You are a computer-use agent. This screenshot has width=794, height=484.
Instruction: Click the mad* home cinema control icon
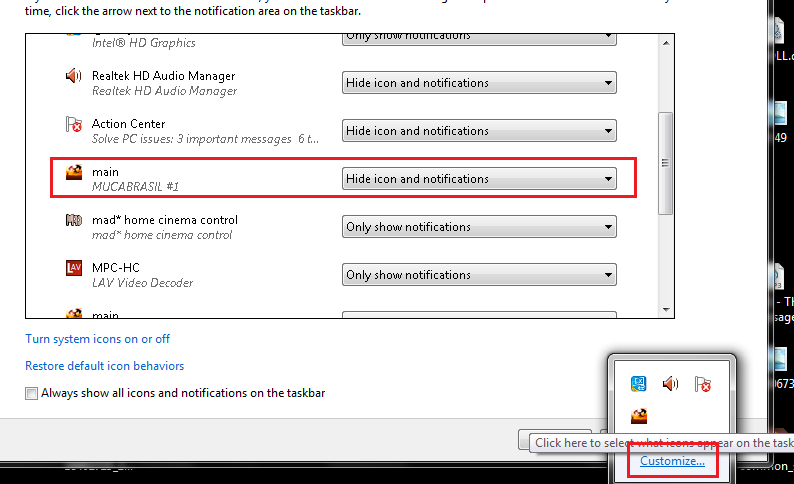pos(73,220)
